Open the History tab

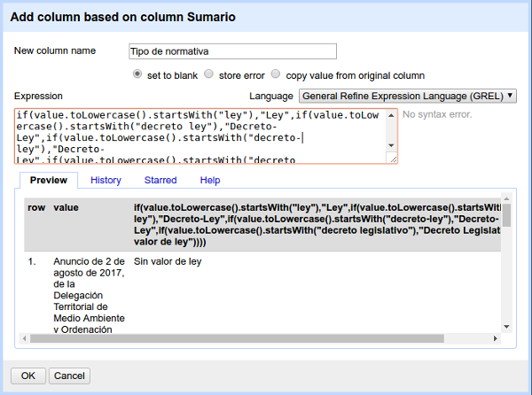tap(106, 181)
